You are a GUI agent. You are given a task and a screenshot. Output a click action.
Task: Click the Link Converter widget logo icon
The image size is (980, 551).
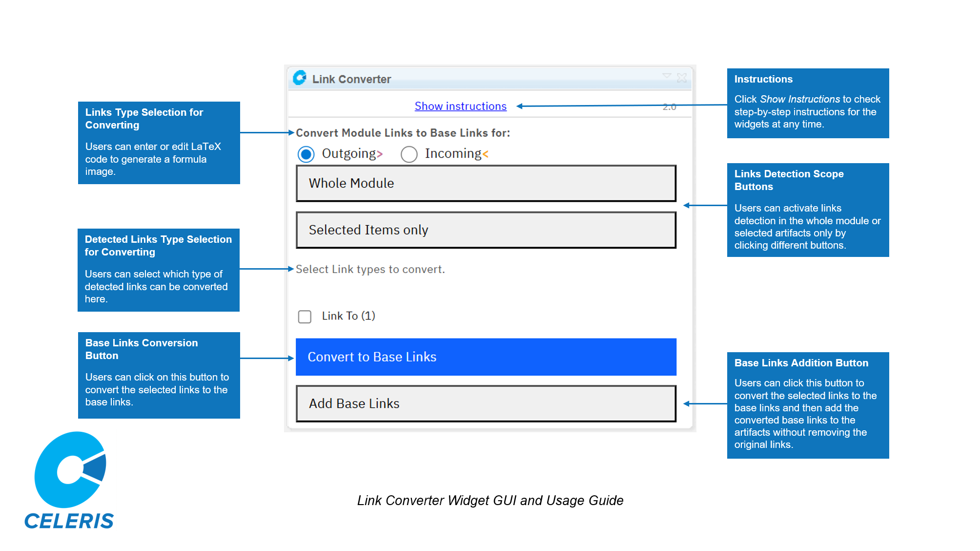(299, 78)
